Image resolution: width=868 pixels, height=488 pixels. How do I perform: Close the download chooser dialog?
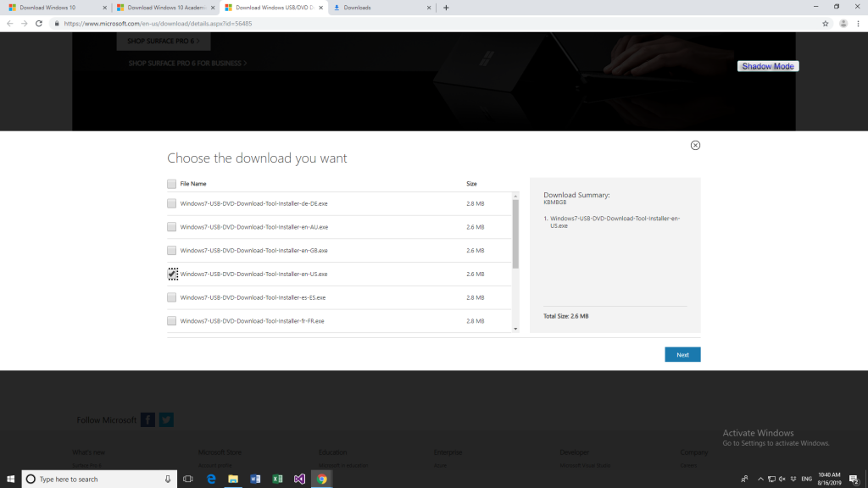tap(695, 145)
